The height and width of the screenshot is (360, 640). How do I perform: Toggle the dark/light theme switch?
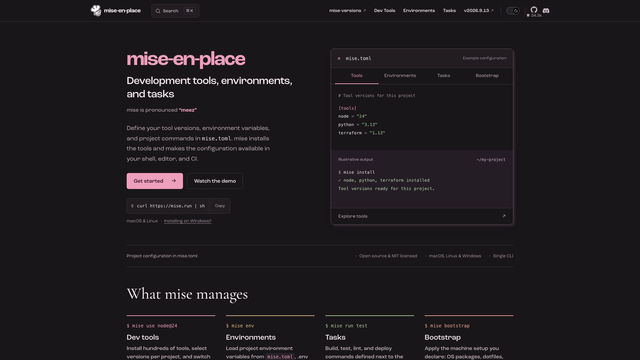click(513, 11)
